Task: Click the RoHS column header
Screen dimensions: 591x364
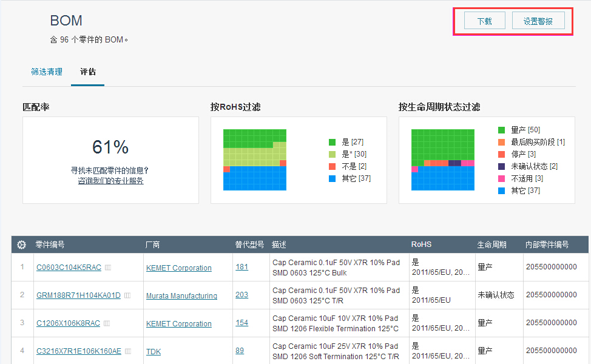Action: [x=421, y=244]
